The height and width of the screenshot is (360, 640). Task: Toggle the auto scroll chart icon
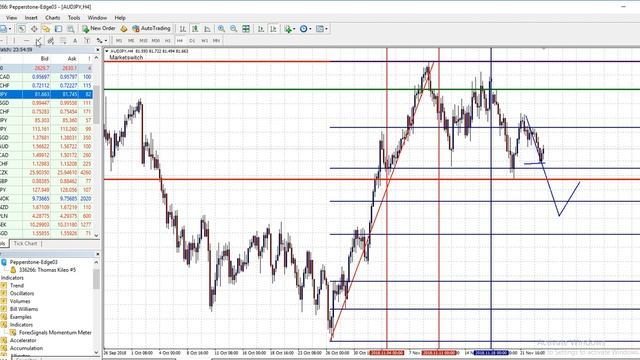pyautogui.click(x=260, y=29)
